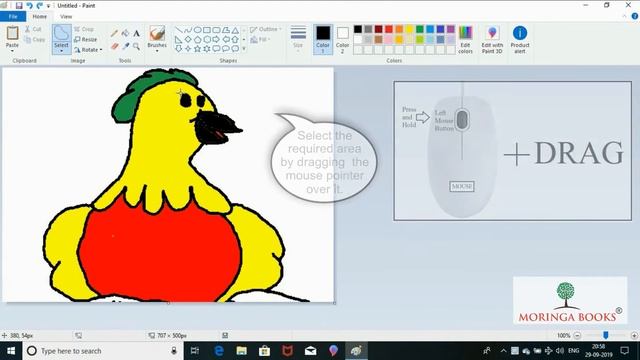Click the Paste clipboard icon
Viewport: 640px width, 360px height.
pyautogui.click(x=12, y=33)
